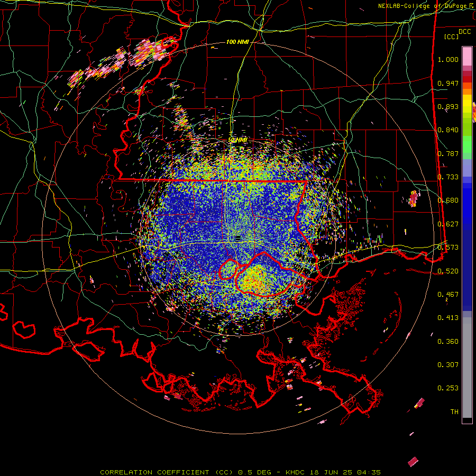Click the DCC label above color bar
The image size is (476, 476).
point(464,31)
